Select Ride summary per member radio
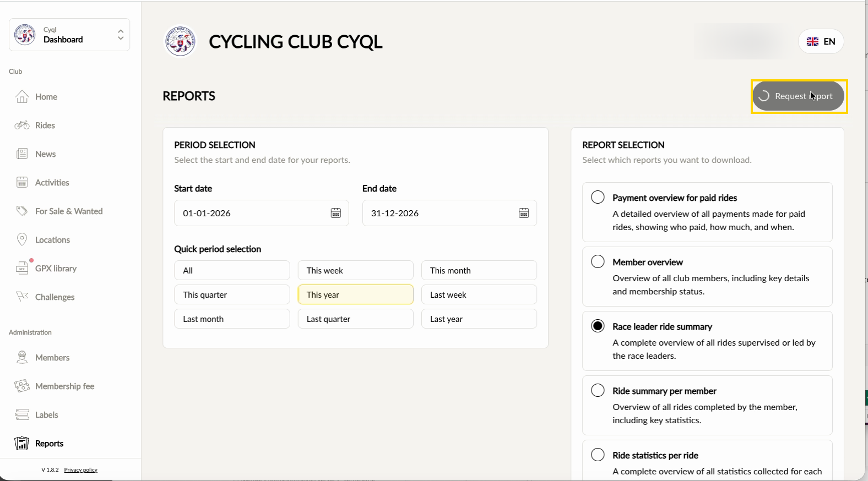868x481 pixels. coord(598,390)
